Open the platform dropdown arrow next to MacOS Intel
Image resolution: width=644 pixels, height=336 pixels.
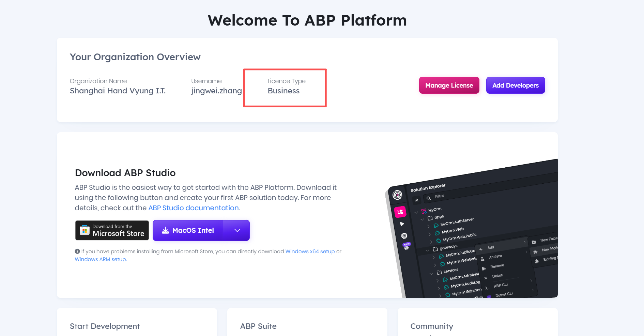click(237, 230)
